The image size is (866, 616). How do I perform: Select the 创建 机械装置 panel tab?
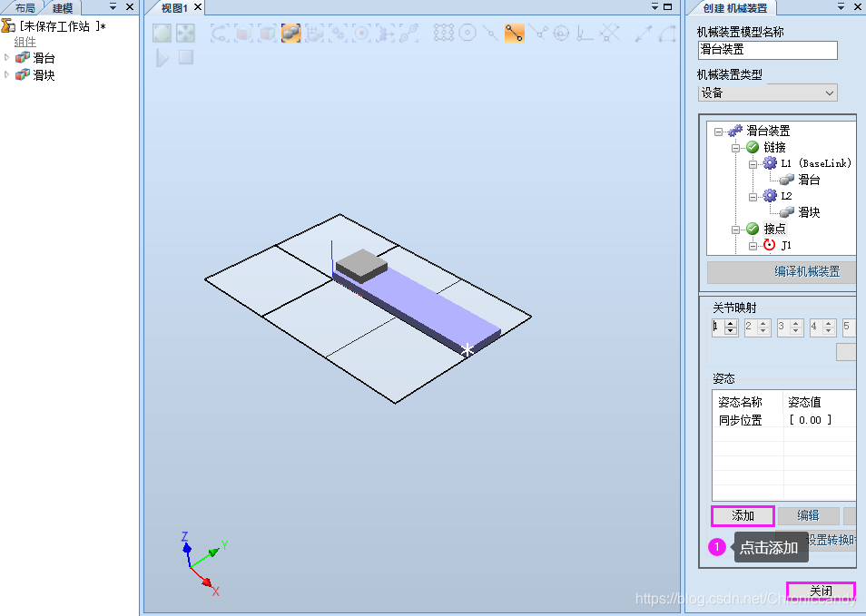tap(734, 8)
